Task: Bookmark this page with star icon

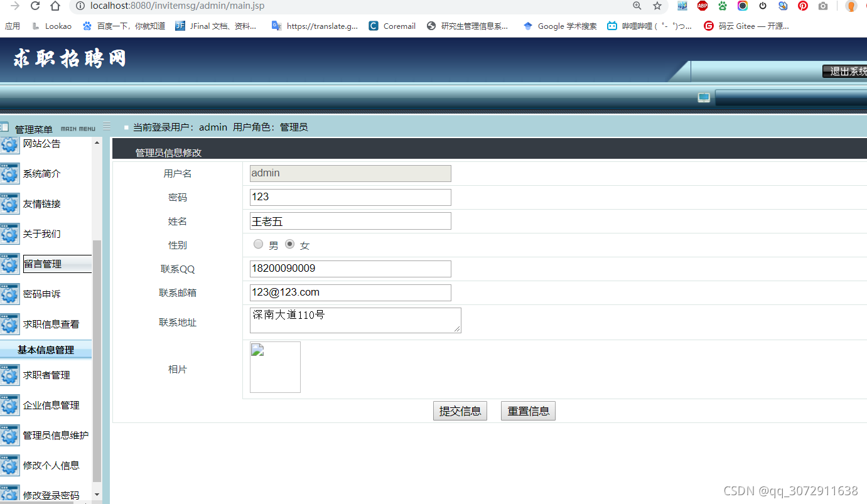Action: (x=657, y=6)
